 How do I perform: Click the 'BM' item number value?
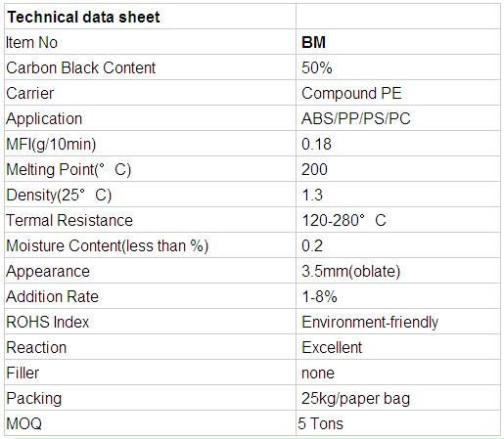click(x=313, y=42)
